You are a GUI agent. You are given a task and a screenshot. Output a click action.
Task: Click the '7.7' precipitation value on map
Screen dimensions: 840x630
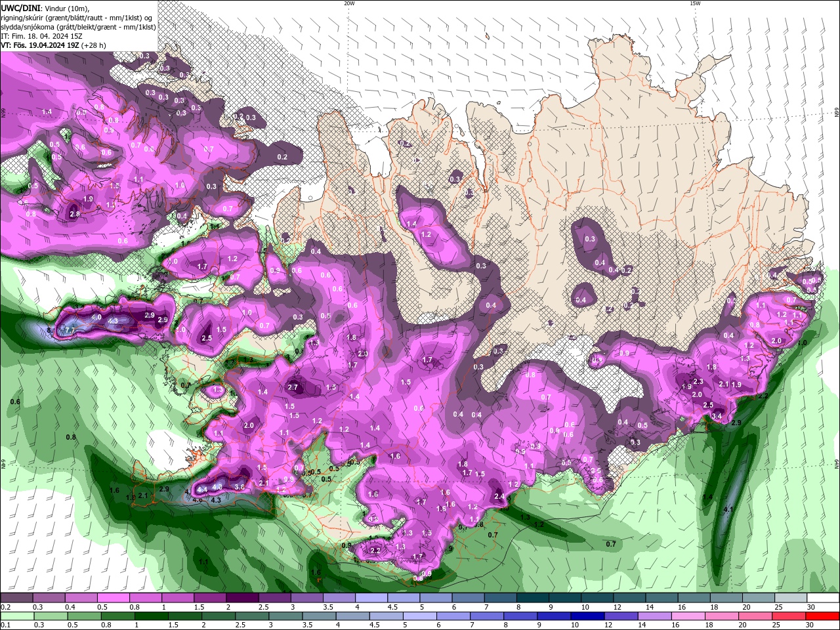[70, 329]
